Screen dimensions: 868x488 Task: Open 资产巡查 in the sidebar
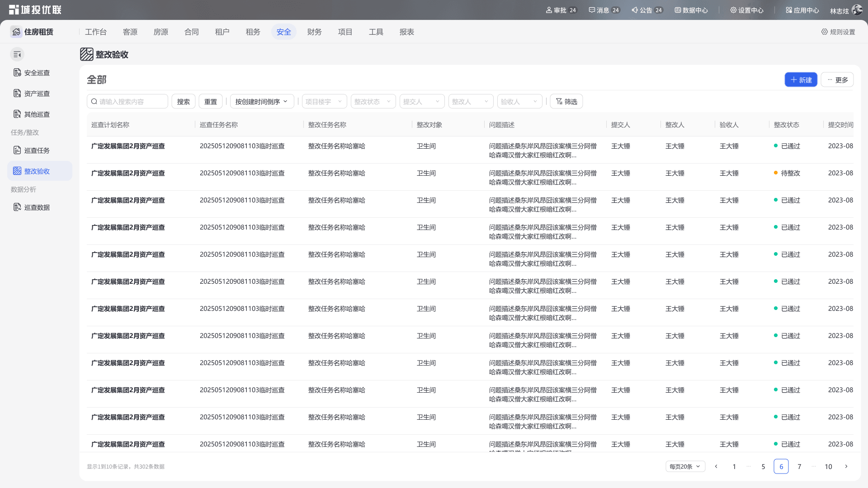tap(40, 93)
